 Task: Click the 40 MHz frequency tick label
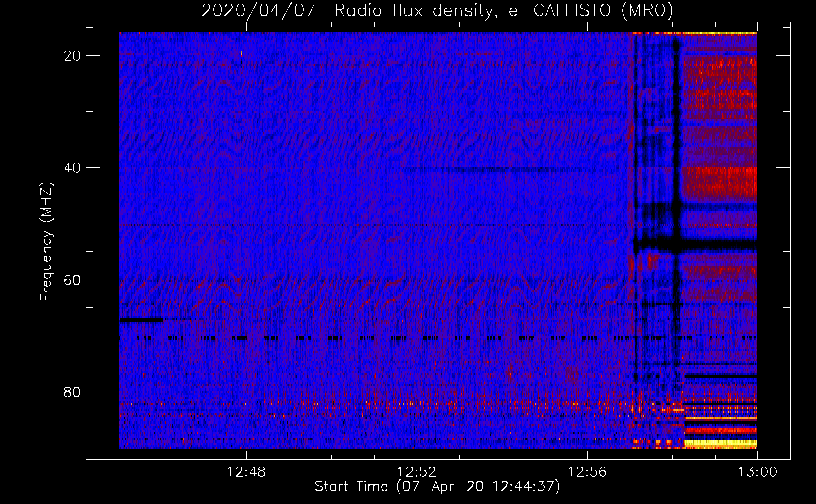click(x=73, y=168)
